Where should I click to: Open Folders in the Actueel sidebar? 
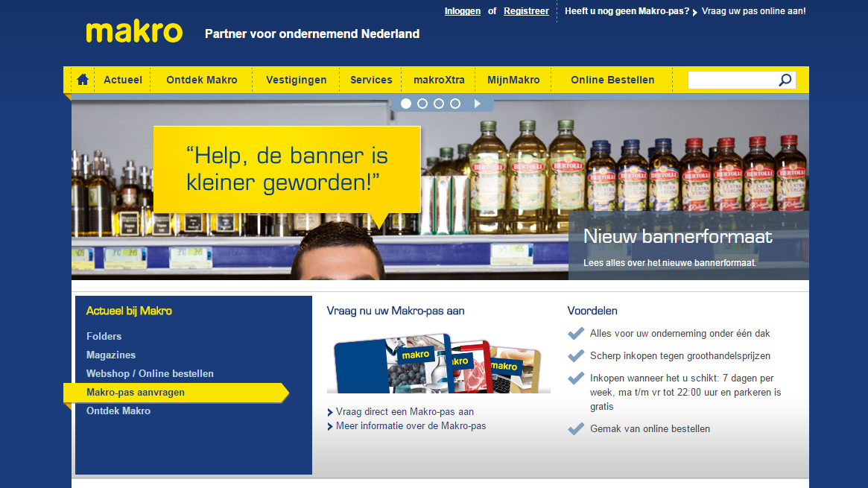[x=104, y=337]
